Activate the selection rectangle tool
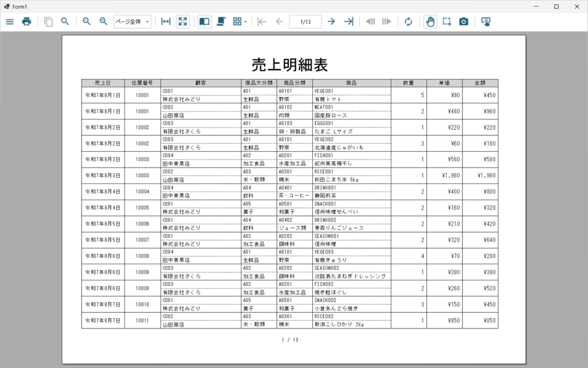The image size is (588, 368). pos(447,22)
